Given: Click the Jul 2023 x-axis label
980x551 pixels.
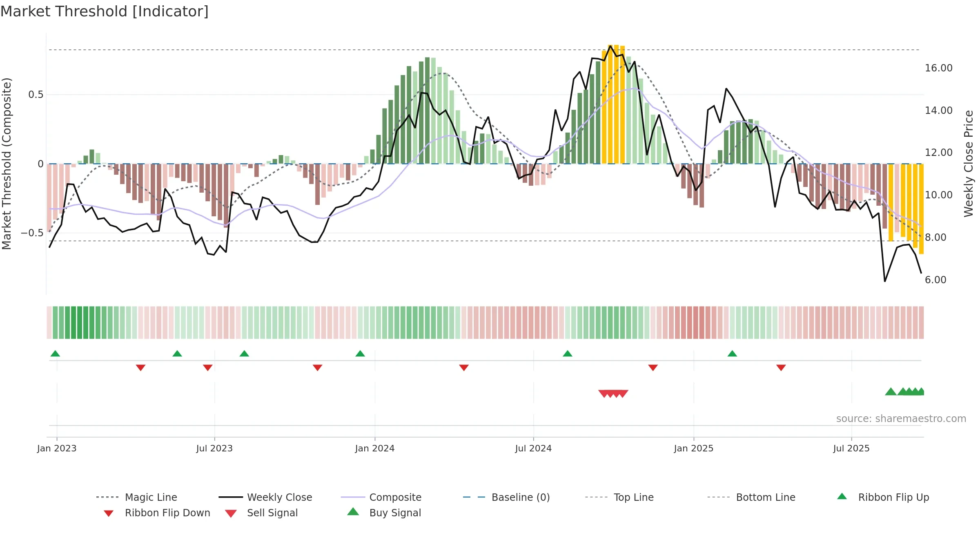Looking at the screenshot, I should point(214,448).
